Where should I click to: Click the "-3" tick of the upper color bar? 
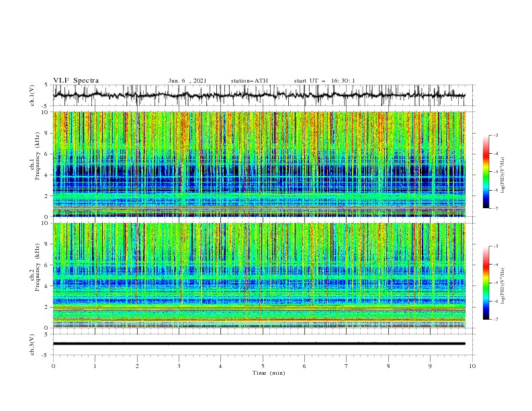(496, 135)
